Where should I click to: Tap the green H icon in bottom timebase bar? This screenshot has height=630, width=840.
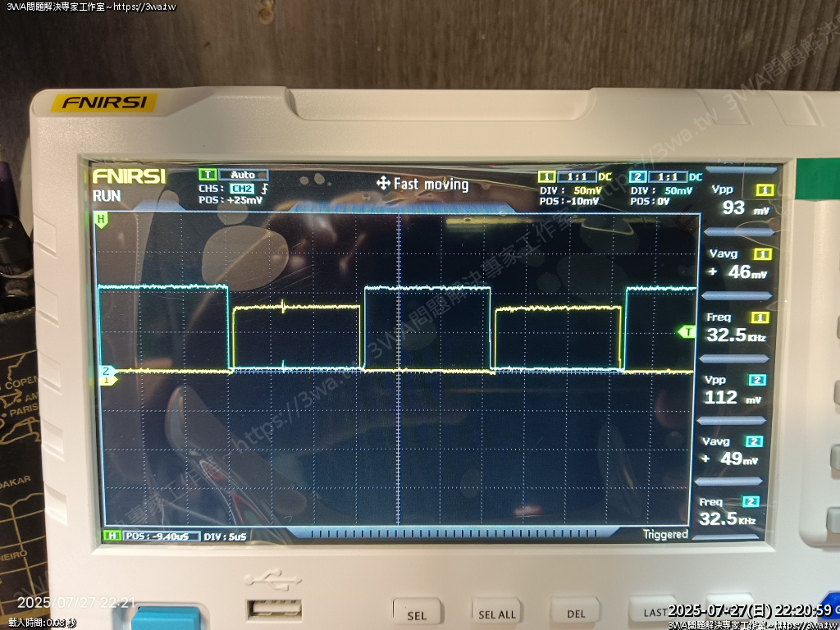[110, 536]
